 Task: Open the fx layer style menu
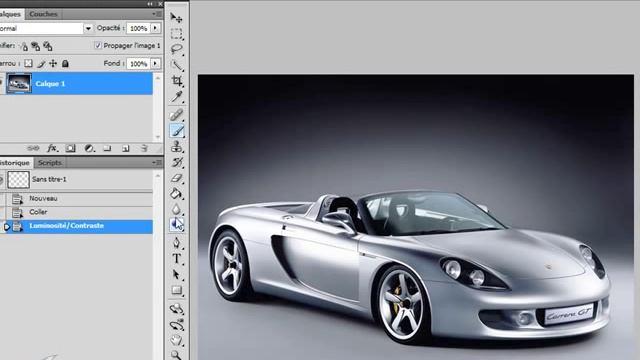52,148
